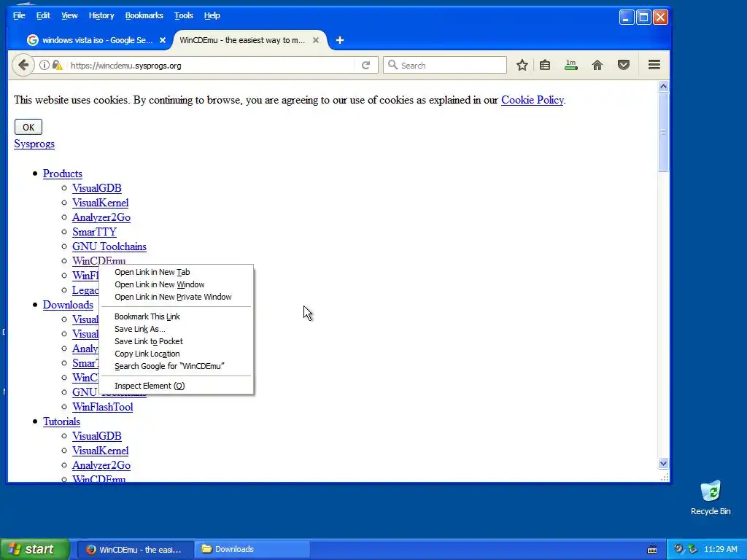The image size is (747, 560).
Task: Open the Tools menu
Action: (x=183, y=16)
